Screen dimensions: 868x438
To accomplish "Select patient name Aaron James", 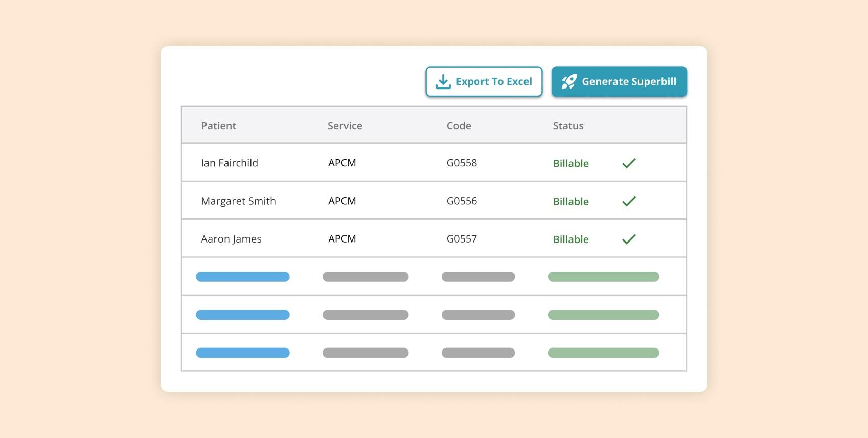I will (x=231, y=239).
